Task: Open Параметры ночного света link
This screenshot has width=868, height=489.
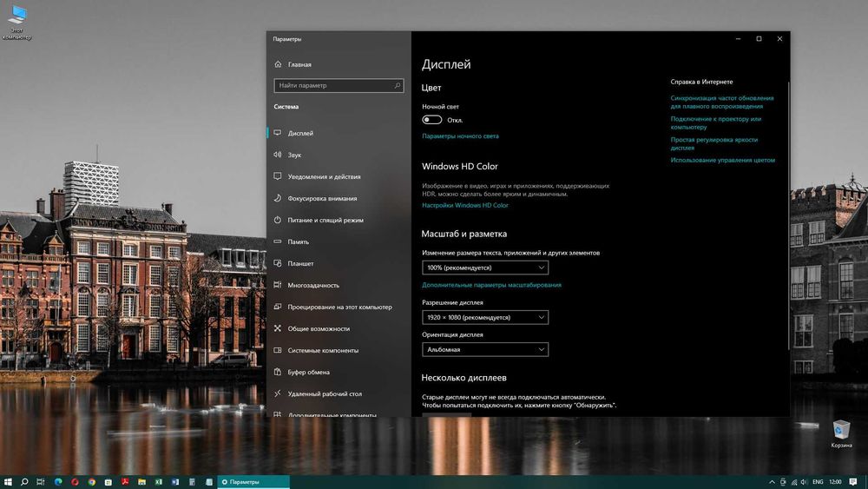Action: click(x=460, y=135)
